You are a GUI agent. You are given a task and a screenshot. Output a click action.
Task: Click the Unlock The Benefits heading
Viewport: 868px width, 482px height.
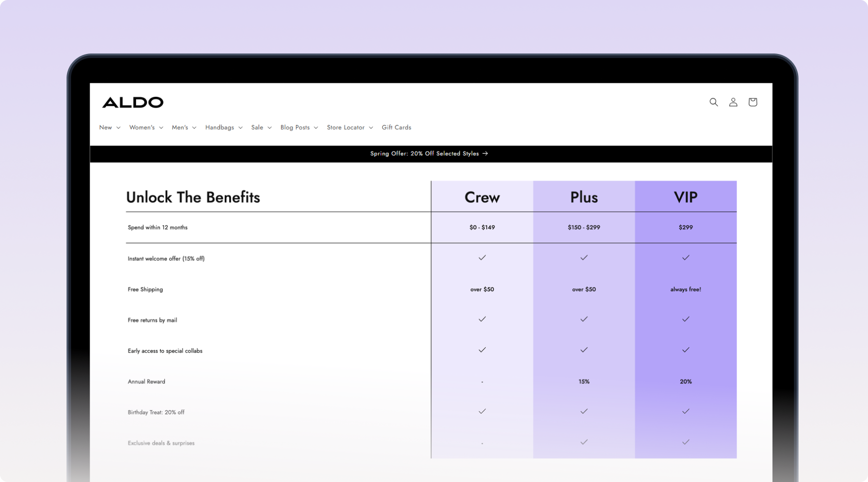click(193, 197)
